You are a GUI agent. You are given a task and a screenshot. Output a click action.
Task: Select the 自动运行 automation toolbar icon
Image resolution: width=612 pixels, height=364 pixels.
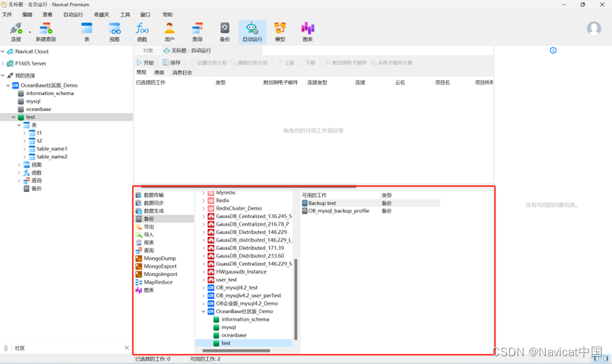253,32
